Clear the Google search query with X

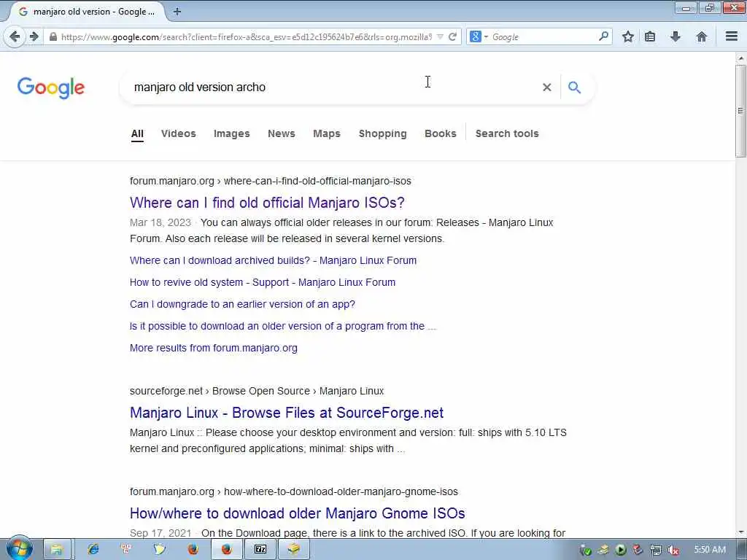pyautogui.click(x=547, y=87)
